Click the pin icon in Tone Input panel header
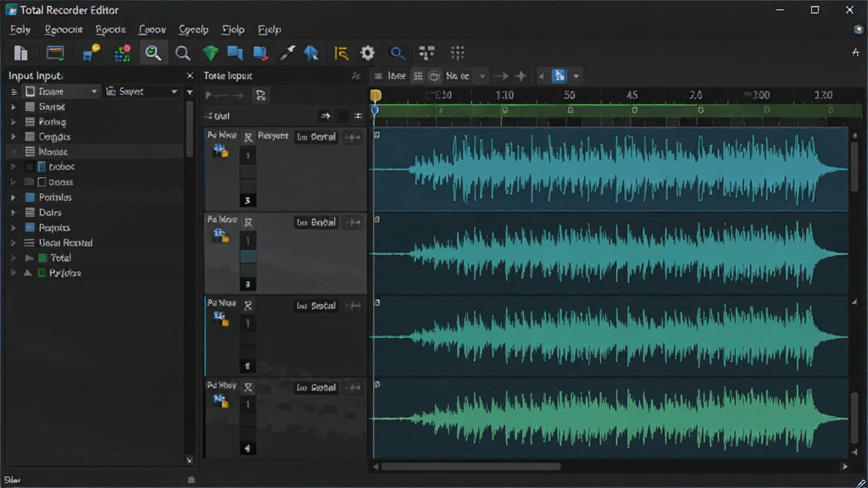Image resolution: width=868 pixels, height=488 pixels. pyautogui.click(x=356, y=75)
